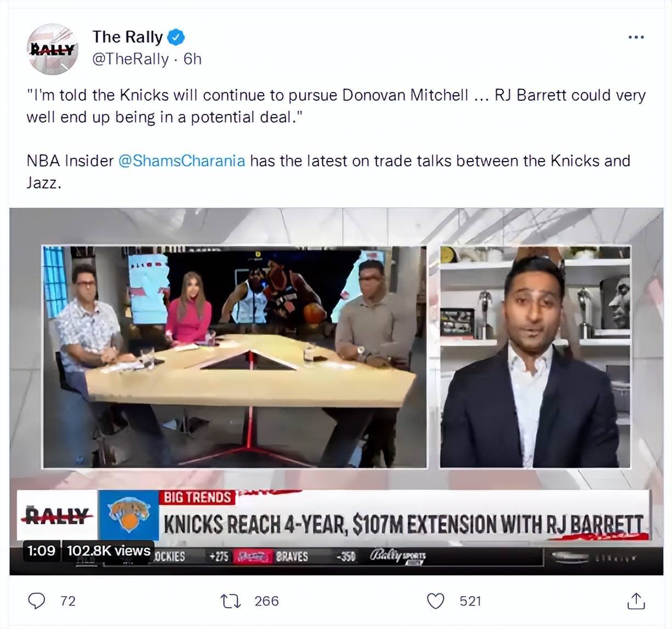Image resolution: width=672 pixels, height=629 pixels.
Task: Click the 521 likes count
Action: [x=470, y=601]
